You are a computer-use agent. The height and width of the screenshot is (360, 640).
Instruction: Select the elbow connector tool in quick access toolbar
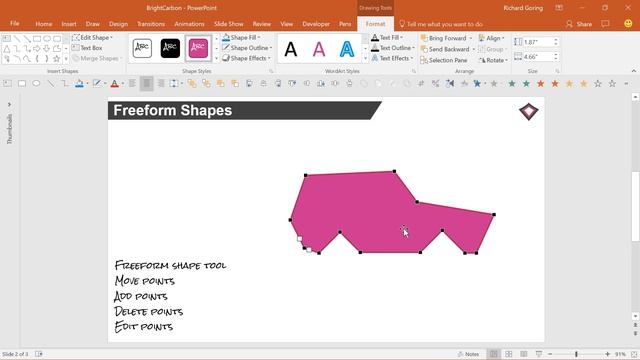coord(65,84)
